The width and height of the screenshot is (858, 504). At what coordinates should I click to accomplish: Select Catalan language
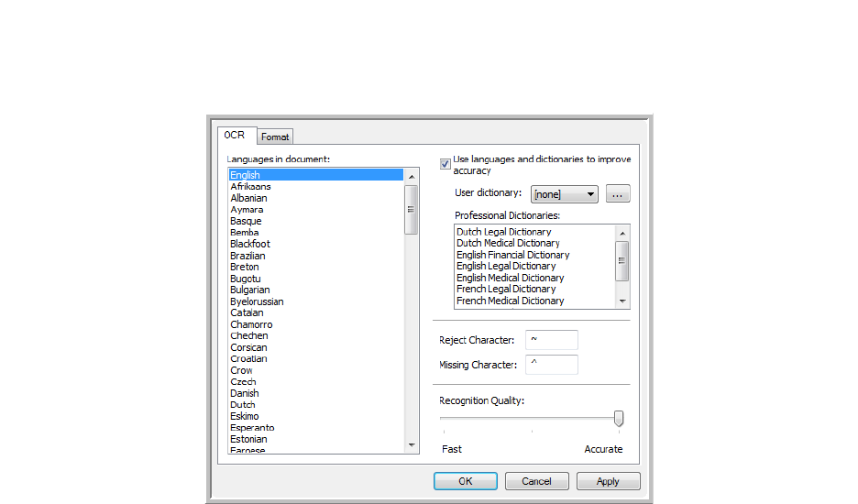tap(315, 313)
